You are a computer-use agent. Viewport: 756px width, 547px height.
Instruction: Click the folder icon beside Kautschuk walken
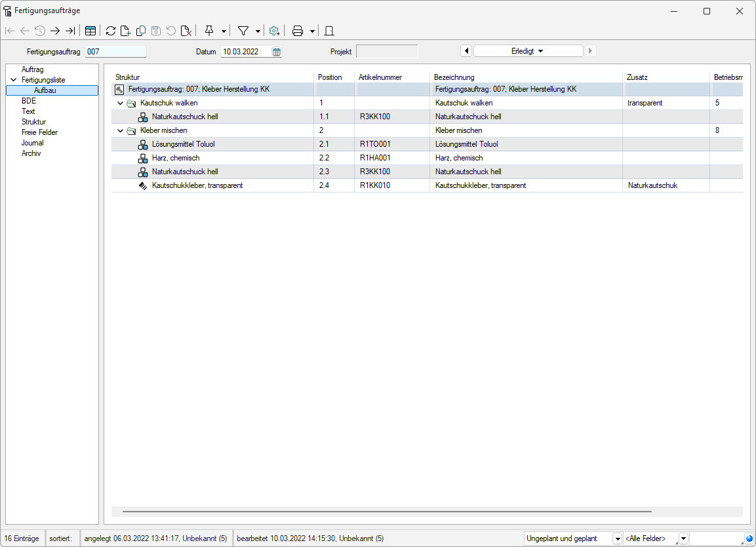point(131,103)
